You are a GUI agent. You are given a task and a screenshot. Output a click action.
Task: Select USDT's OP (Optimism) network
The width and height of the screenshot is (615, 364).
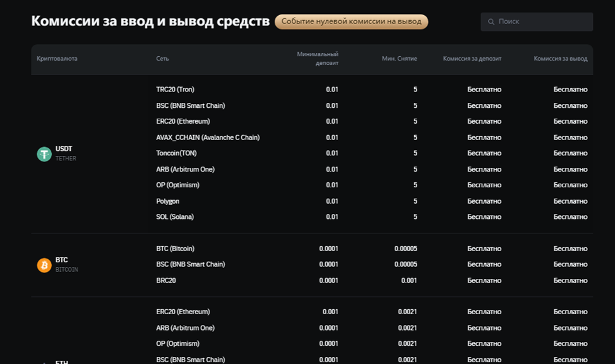click(x=177, y=185)
